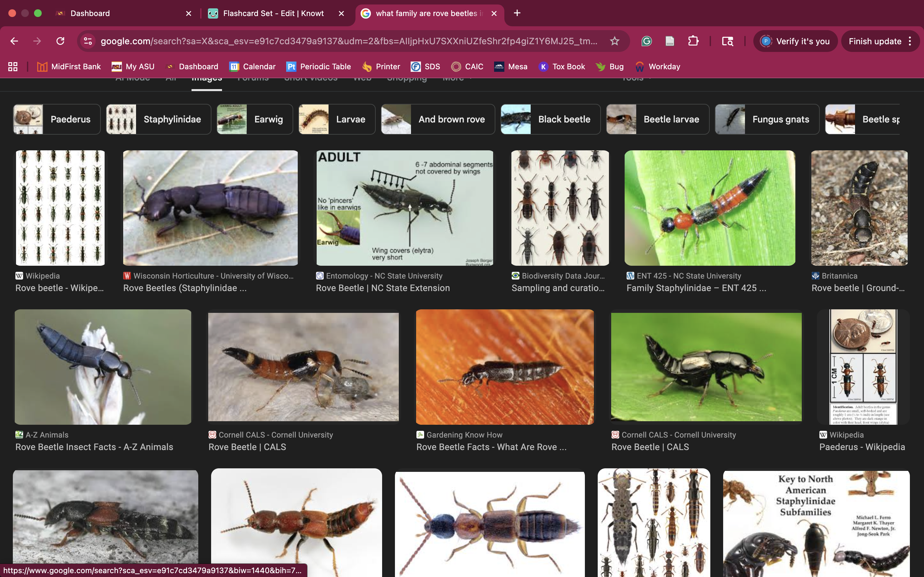Click the address bar URL field
Viewport: 924px width, 577px height.
(x=347, y=41)
